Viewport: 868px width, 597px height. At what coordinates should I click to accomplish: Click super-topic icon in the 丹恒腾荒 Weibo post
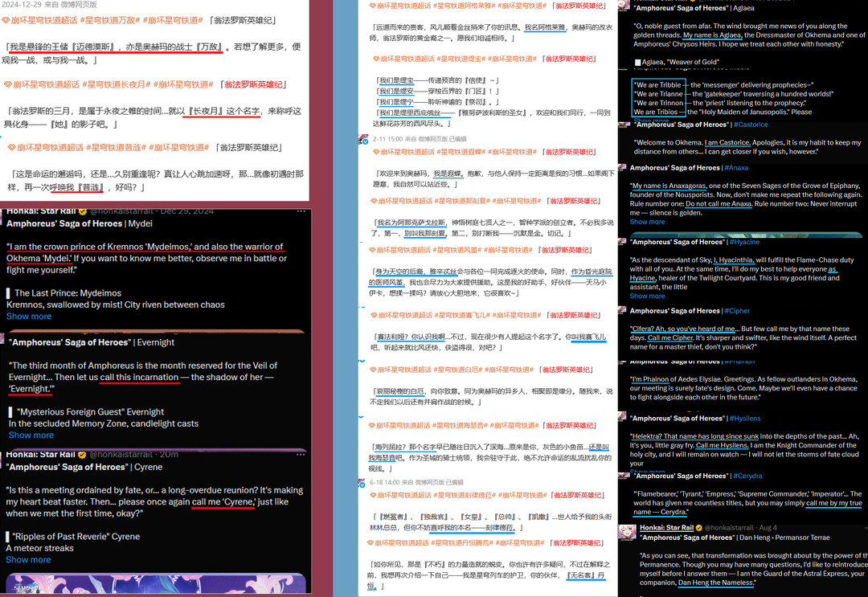[371, 543]
